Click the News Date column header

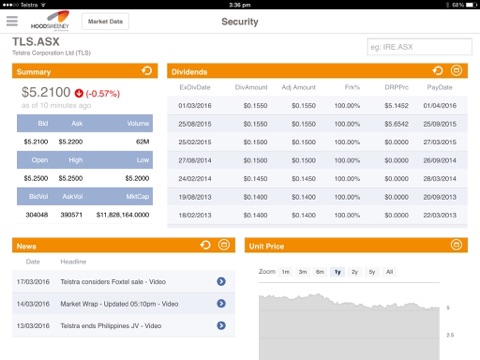[33, 262]
